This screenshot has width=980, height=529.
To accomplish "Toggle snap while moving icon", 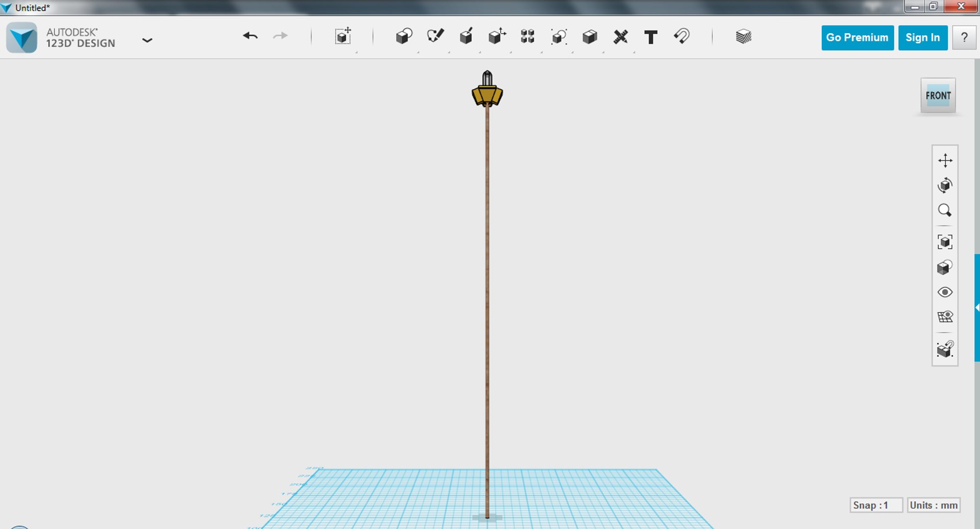I will coord(945,349).
